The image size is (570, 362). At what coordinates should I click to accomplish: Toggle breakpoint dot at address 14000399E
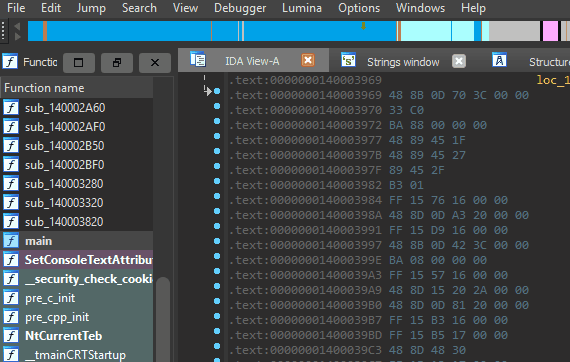tap(217, 256)
